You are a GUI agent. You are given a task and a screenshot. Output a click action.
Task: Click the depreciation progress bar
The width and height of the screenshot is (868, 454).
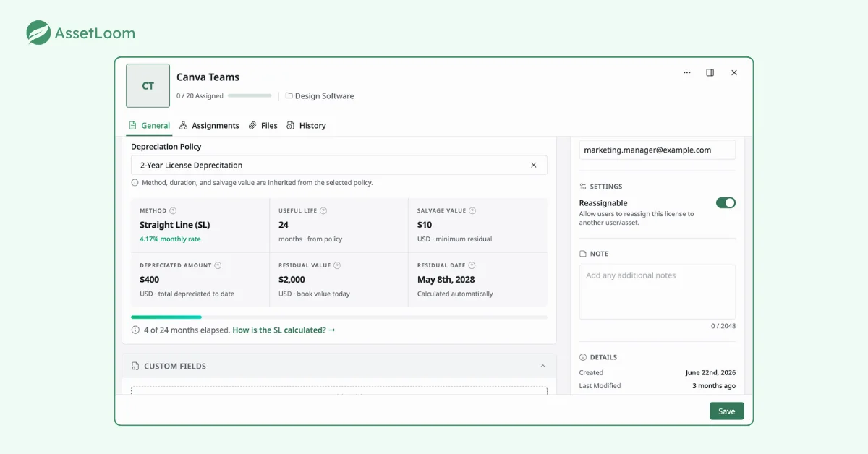(x=339, y=317)
